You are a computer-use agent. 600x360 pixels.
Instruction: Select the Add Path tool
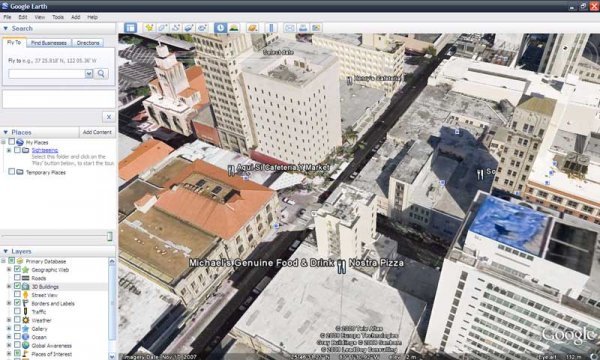tap(176, 28)
